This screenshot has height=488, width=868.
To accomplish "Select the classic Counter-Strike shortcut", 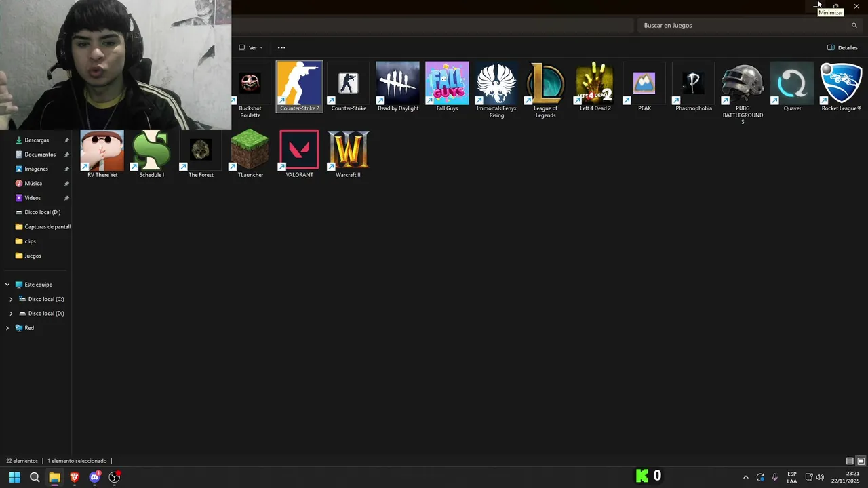I will click(349, 87).
